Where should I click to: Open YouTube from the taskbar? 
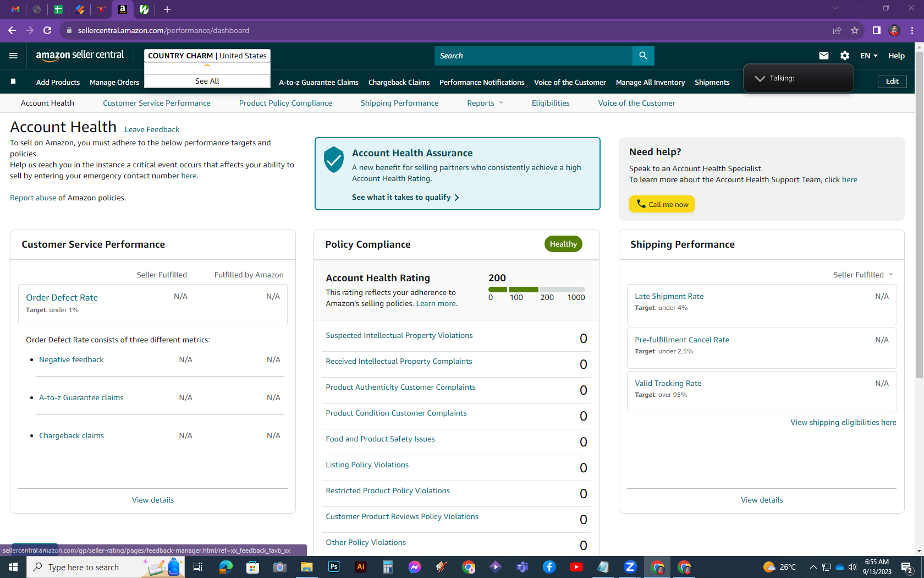click(x=576, y=567)
